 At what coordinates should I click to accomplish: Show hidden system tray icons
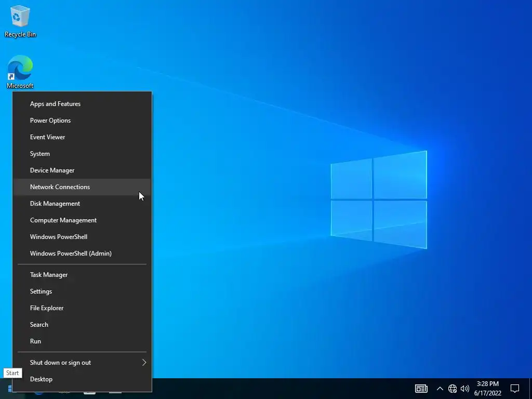click(440, 389)
